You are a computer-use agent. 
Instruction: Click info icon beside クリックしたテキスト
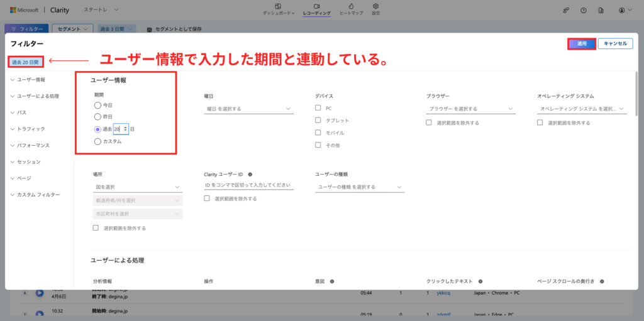click(480, 281)
